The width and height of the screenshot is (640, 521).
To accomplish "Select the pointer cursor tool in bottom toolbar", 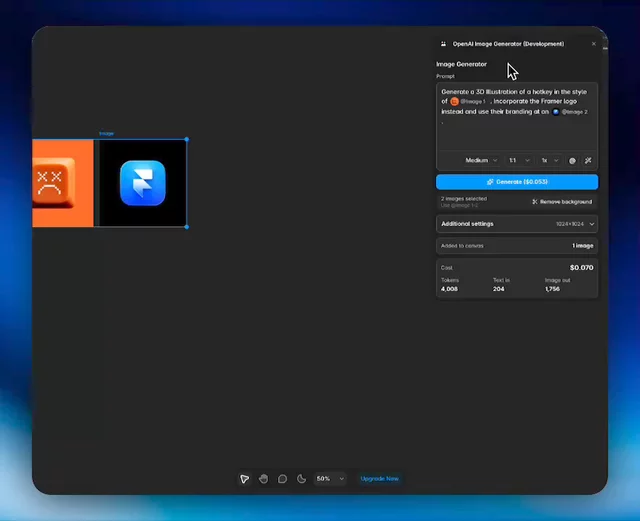I will coord(244,479).
